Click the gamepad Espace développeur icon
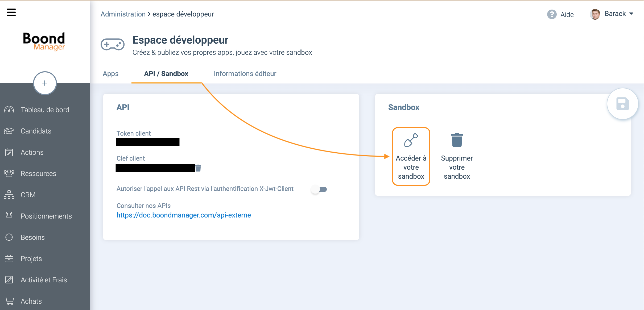Image resolution: width=644 pixels, height=310 pixels. coord(113,44)
